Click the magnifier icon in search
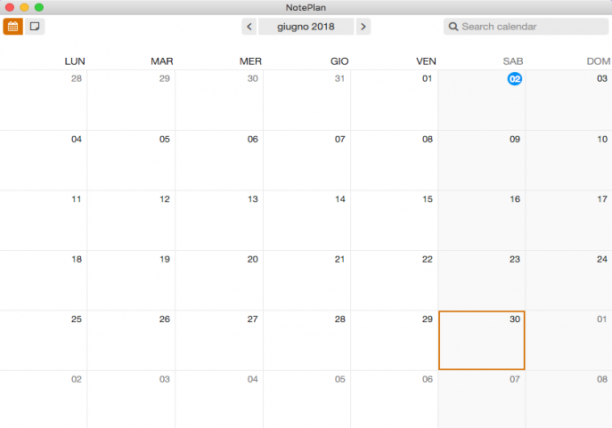612x428 pixels. [453, 27]
